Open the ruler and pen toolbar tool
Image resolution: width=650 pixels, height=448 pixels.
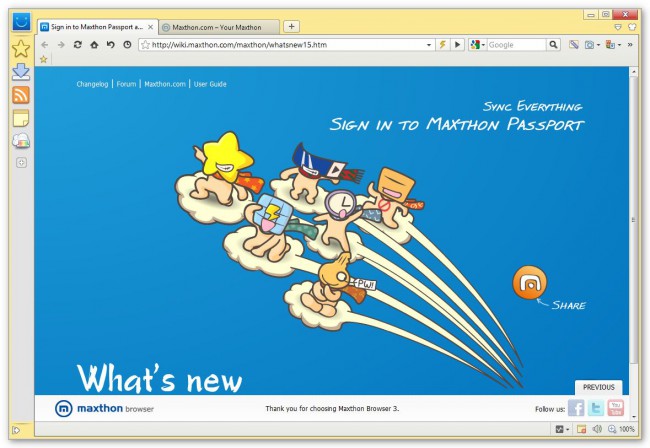pyautogui.click(x=574, y=44)
